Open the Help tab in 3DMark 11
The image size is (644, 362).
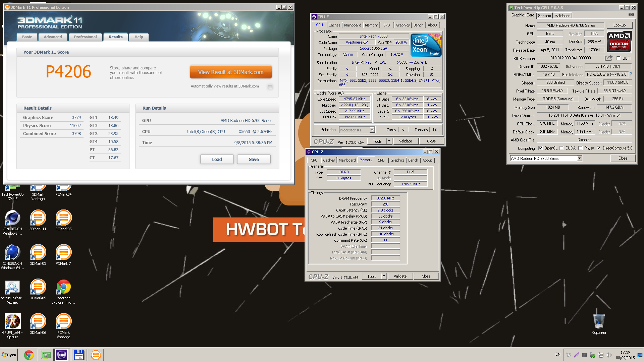click(x=139, y=37)
